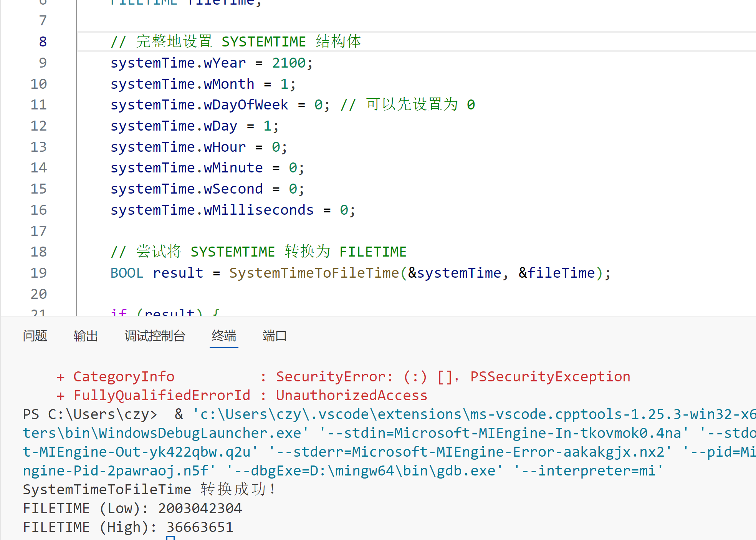The image size is (756, 540).
Task: Click 'wDayOfWeek' in line 11
Action: (246, 104)
